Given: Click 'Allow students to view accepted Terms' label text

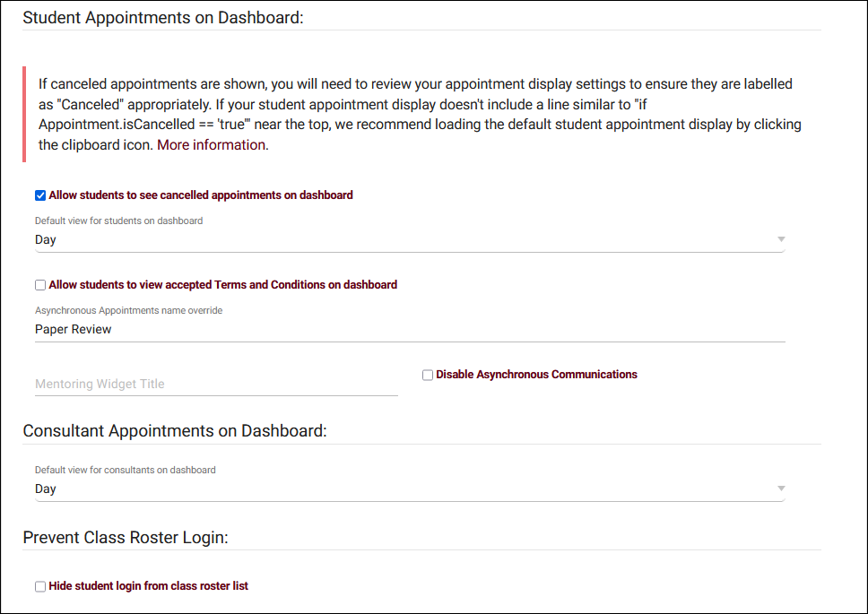Looking at the screenshot, I should click(222, 285).
